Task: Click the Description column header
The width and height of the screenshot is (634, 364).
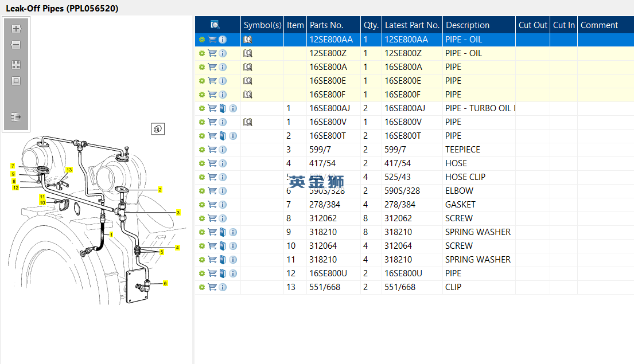Action: (468, 25)
